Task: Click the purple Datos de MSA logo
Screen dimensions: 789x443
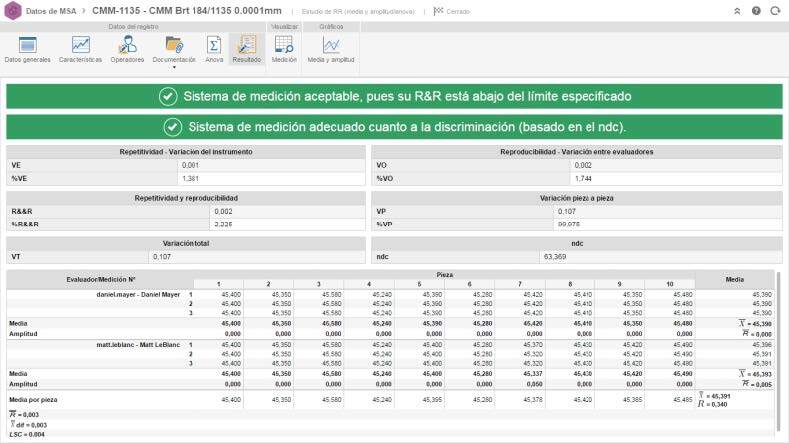Action: [x=11, y=10]
